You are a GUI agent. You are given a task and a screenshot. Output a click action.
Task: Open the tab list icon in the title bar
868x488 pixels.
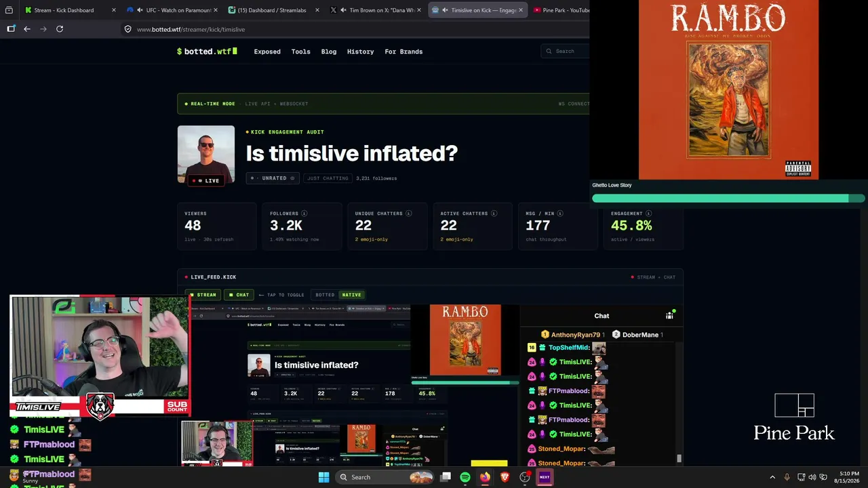[9, 10]
